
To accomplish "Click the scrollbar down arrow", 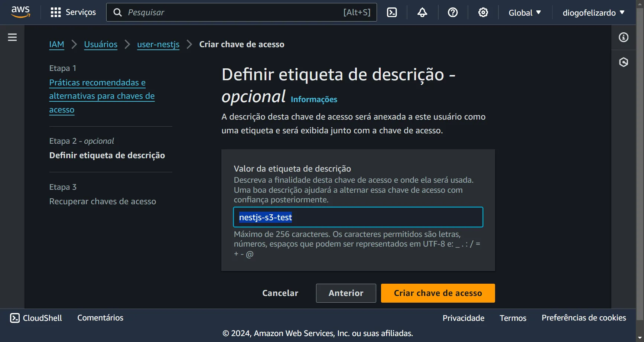I will [640, 338].
